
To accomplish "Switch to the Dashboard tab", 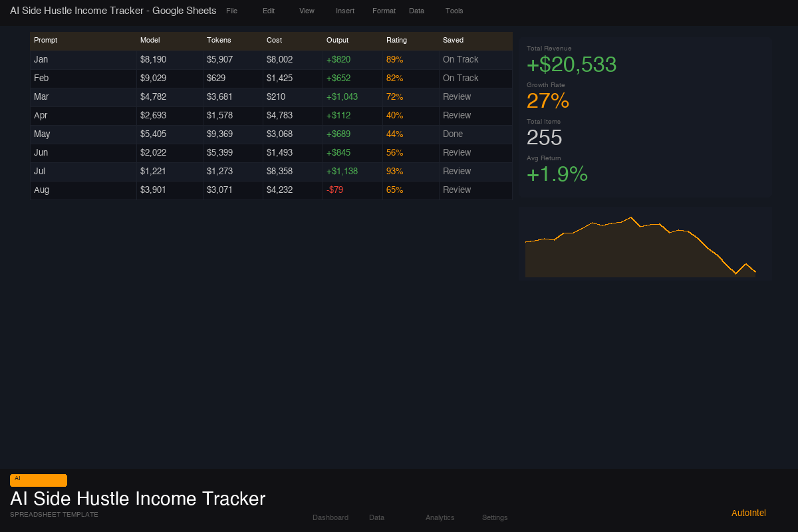I will [x=331, y=517].
